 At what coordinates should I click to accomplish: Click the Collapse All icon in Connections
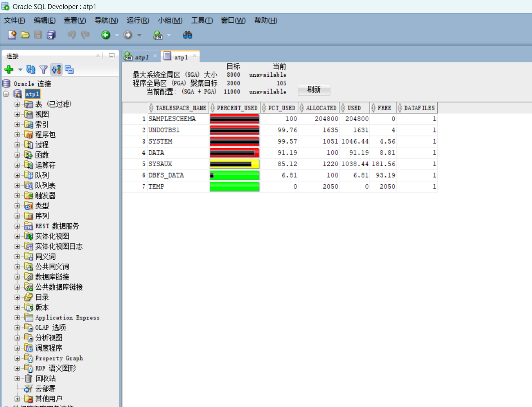click(69, 70)
